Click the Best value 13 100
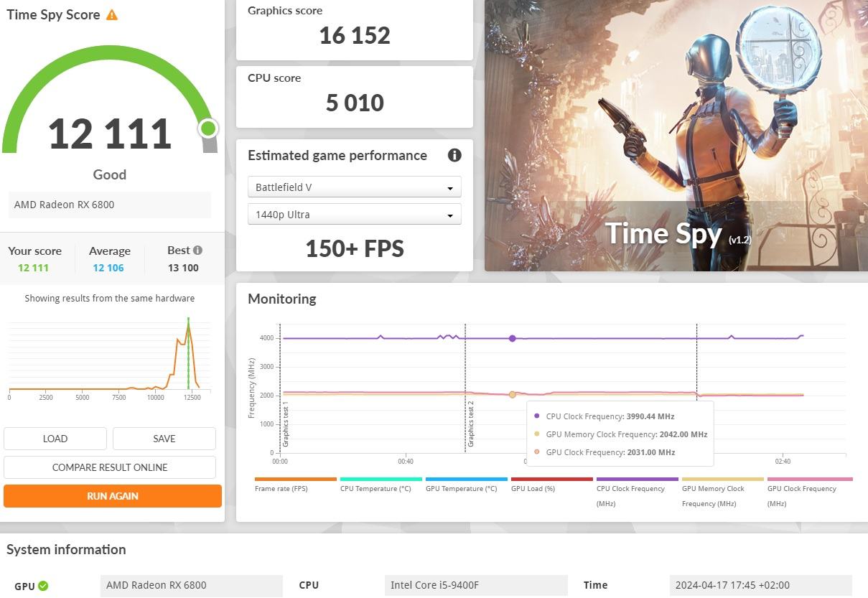Screen dimensions: 868x598 pos(183,268)
